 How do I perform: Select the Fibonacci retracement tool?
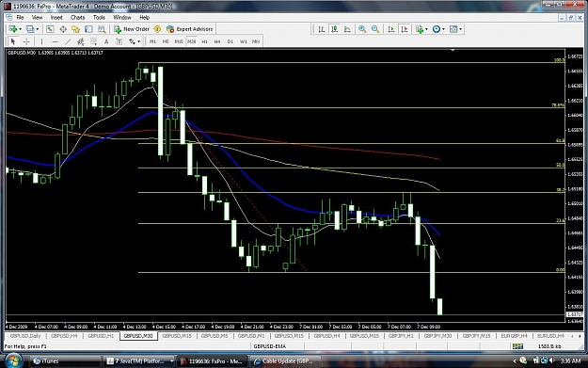point(93,41)
